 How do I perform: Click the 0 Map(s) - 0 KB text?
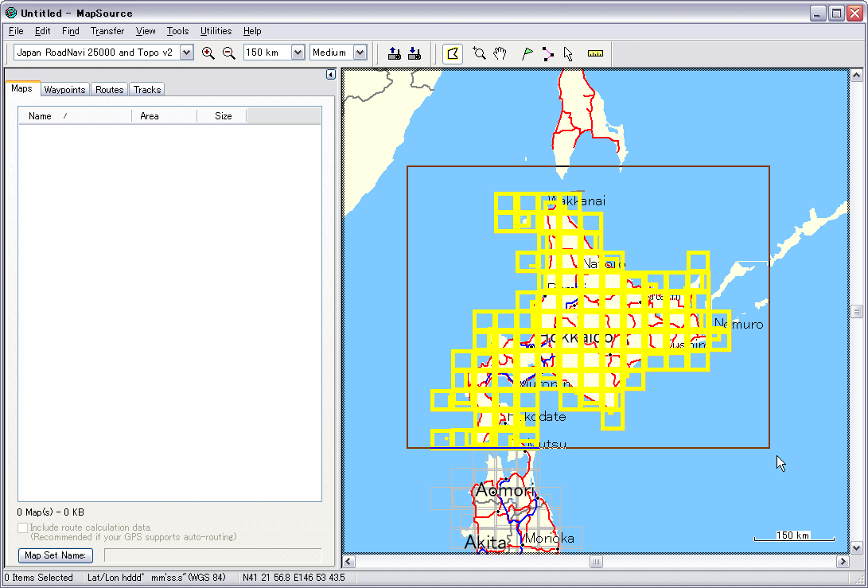click(50, 512)
